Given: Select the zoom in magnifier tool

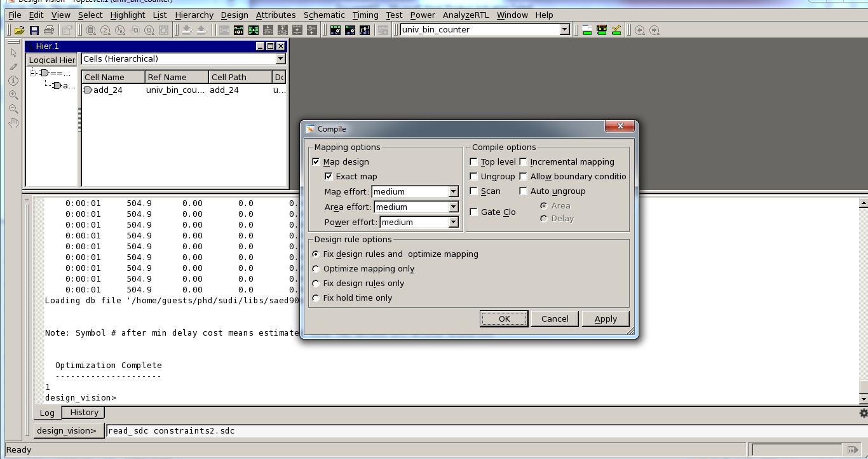Looking at the screenshot, I should pyautogui.click(x=13, y=95).
